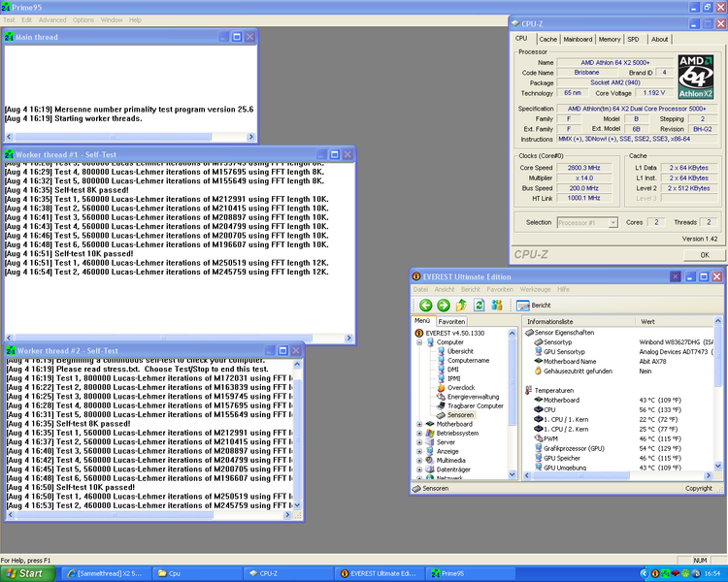The height and width of the screenshot is (582, 728).
Task: Click EVEREST green back arrow button
Action: (426, 305)
